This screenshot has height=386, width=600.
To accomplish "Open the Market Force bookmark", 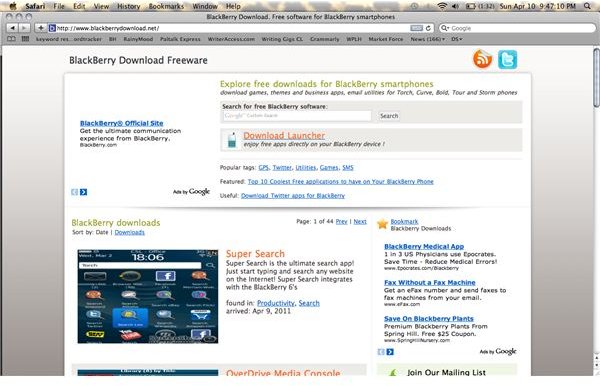I will [x=386, y=39].
